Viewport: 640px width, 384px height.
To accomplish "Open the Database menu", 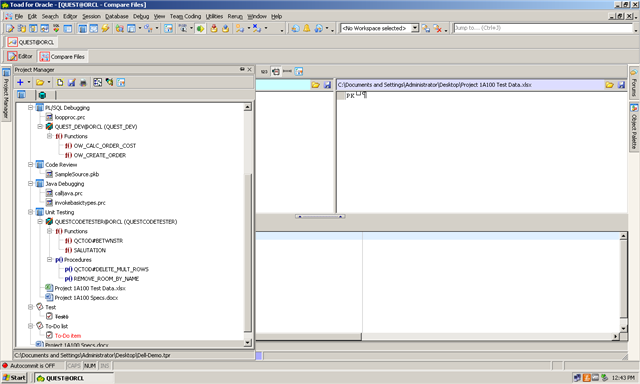I will [117, 16].
